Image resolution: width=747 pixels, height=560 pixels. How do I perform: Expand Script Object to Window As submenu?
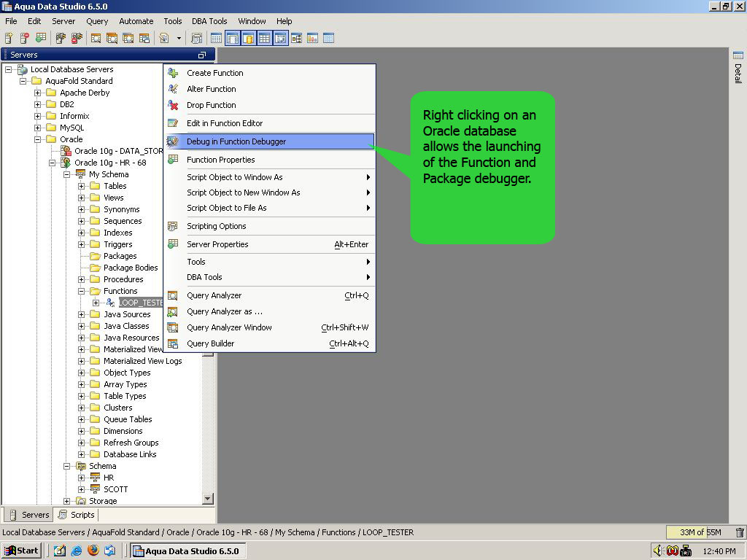pyautogui.click(x=270, y=177)
